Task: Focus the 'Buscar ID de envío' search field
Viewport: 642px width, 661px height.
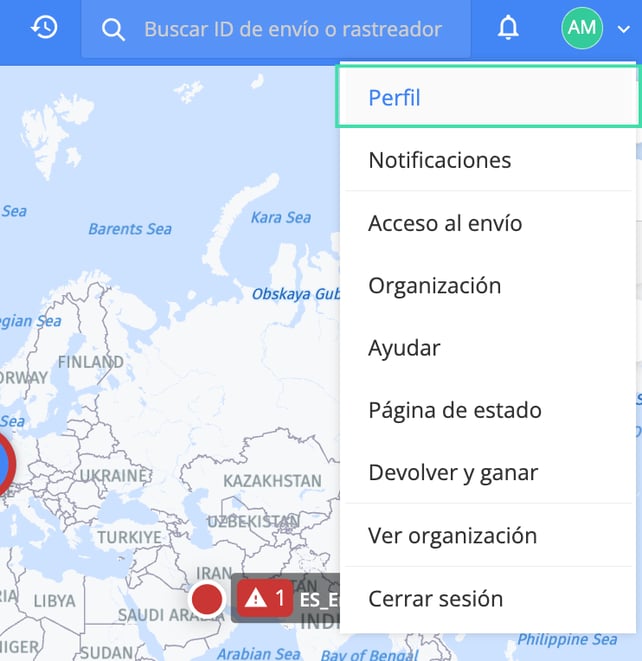Action: tap(292, 30)
